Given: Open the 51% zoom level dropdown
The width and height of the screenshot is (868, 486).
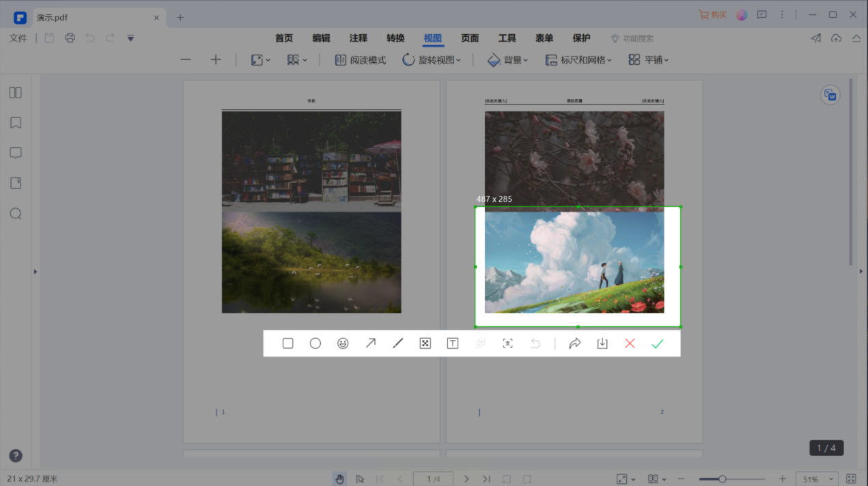Looking at the screenshot, I should 818,479.
